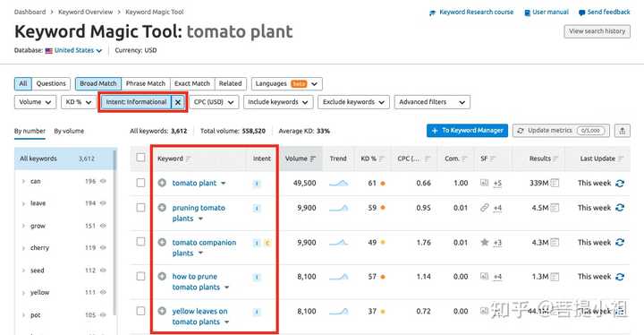
Task: Toggle eye icon for 'cherry' group
Action: pyautogui.click(x=103, y=247)
